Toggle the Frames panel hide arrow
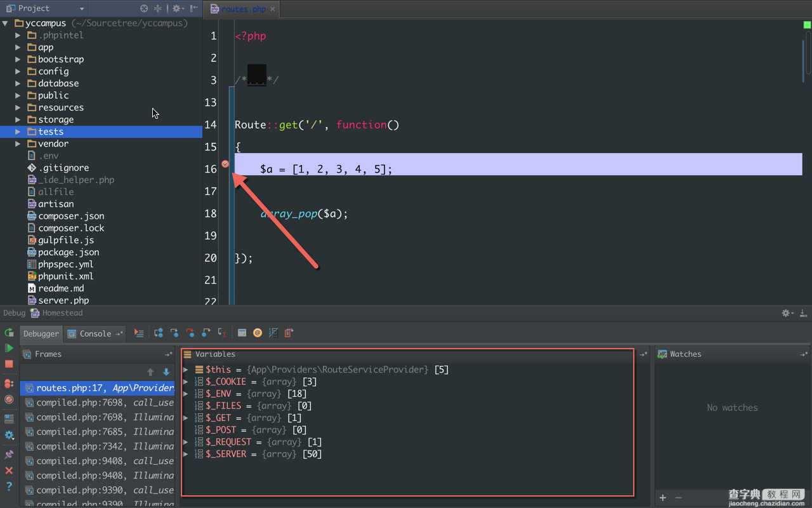This screenshot has width=812, height=508. pos(169,354)
